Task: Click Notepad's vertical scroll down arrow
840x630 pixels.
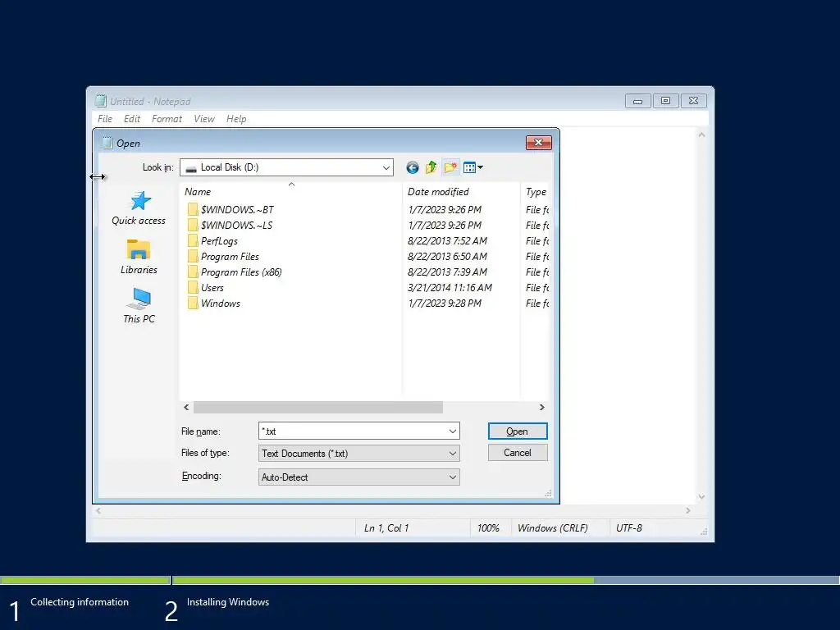Action: click(702, 497)
